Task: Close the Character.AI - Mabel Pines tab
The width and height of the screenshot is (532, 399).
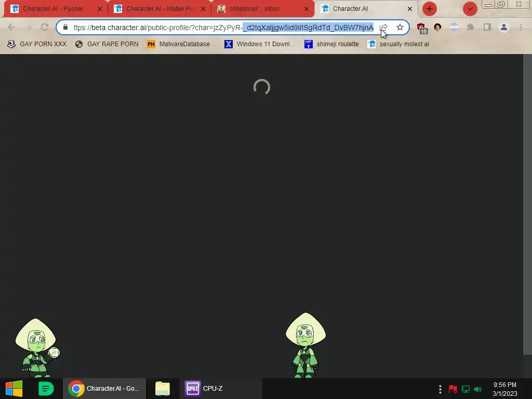Action: (203, 9)
